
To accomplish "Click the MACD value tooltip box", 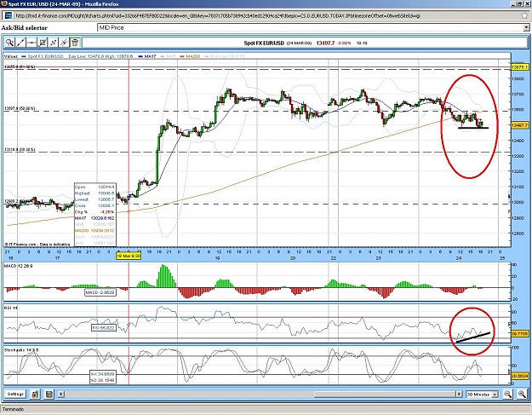I will 100,292.
